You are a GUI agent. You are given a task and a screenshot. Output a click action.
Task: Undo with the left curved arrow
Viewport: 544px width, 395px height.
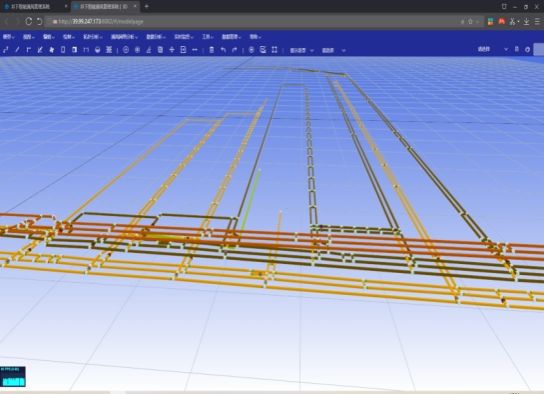pyautogui.click(x=223, y=50)
